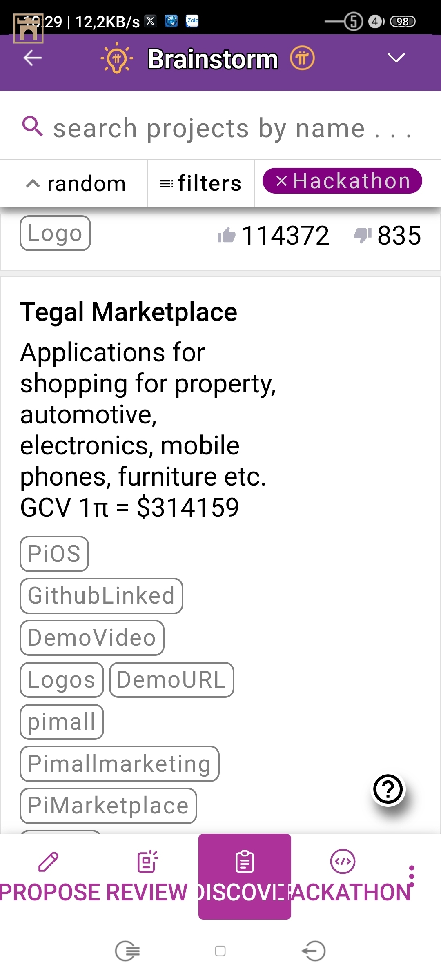Expand the header chevron dropdown
The width and height of the screenshot is (441, 980).
(396, 58)
